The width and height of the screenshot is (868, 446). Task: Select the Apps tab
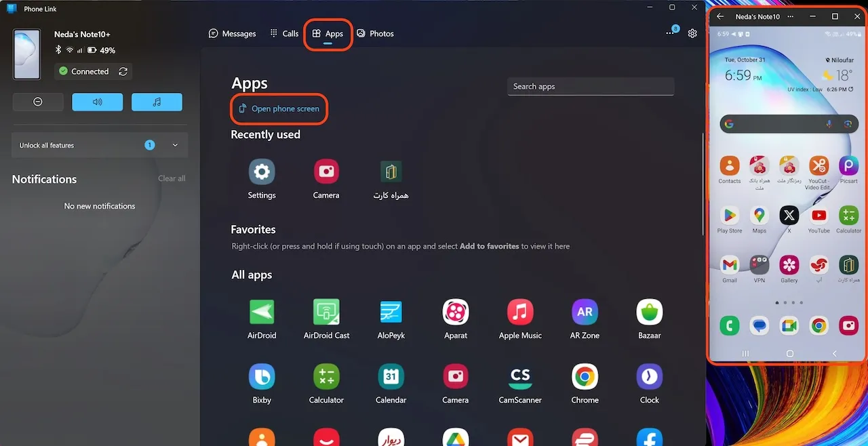(x=328, y=33)
